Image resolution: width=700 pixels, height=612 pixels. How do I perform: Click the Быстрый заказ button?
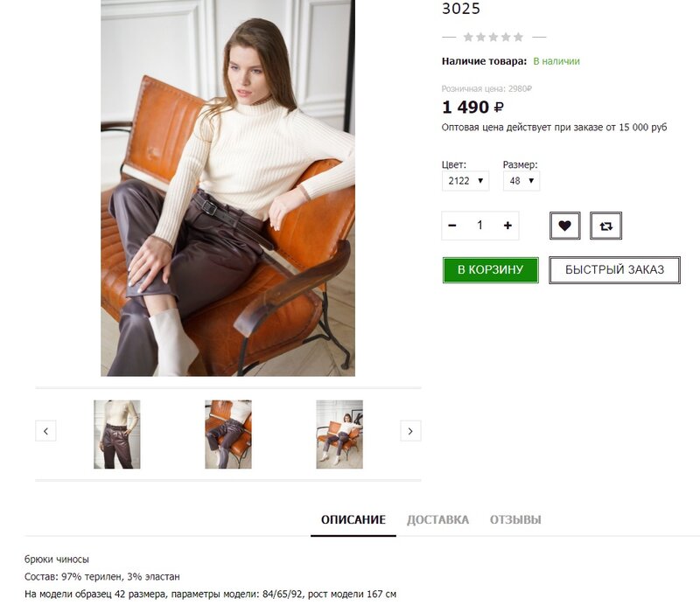pyautogui.click(x=615, y=270)
